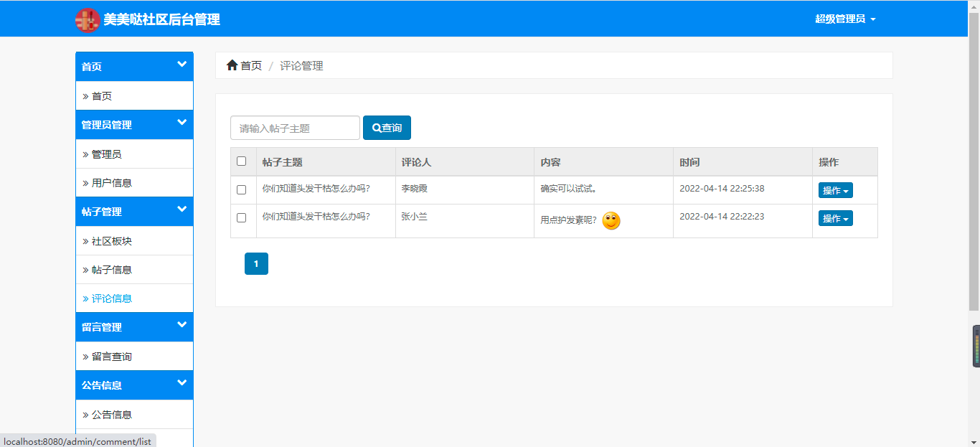Click the 查询 search button
The width and height of the screenshot is (980, 447).
[387, 128]
